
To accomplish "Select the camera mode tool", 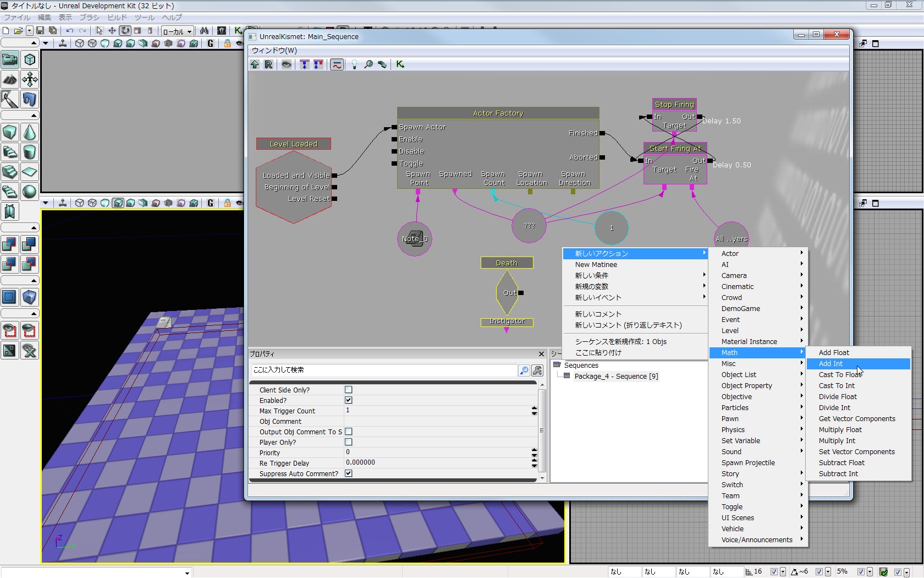I will (x=10, y=59).
